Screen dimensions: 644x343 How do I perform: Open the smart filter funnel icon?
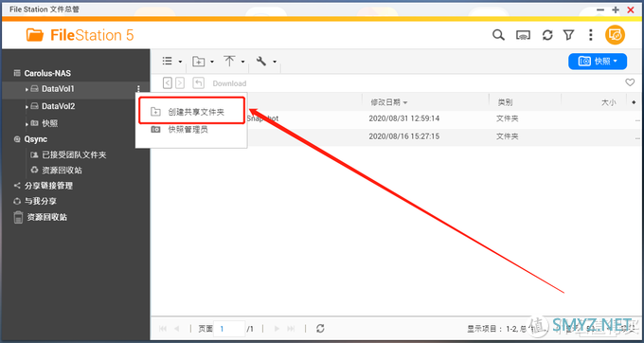click(x=568, y=35)
